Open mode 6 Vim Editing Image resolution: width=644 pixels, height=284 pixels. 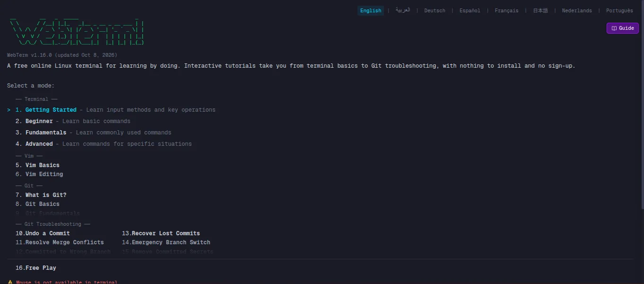pos(39,174)
